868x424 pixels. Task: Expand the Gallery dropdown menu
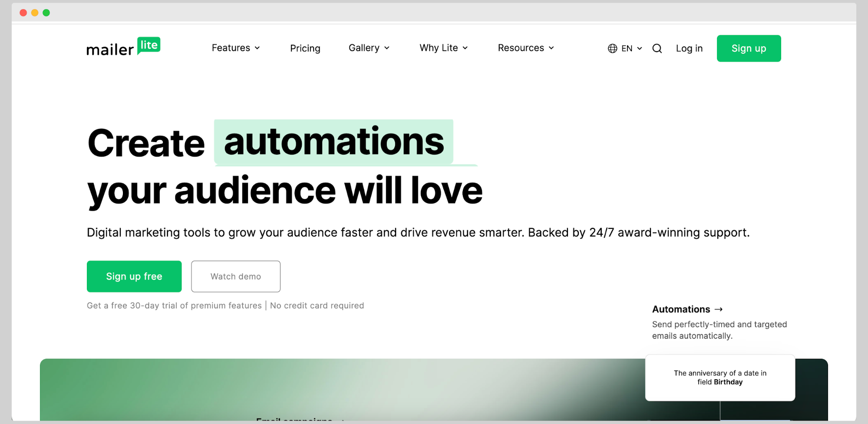tap(369, 48)
